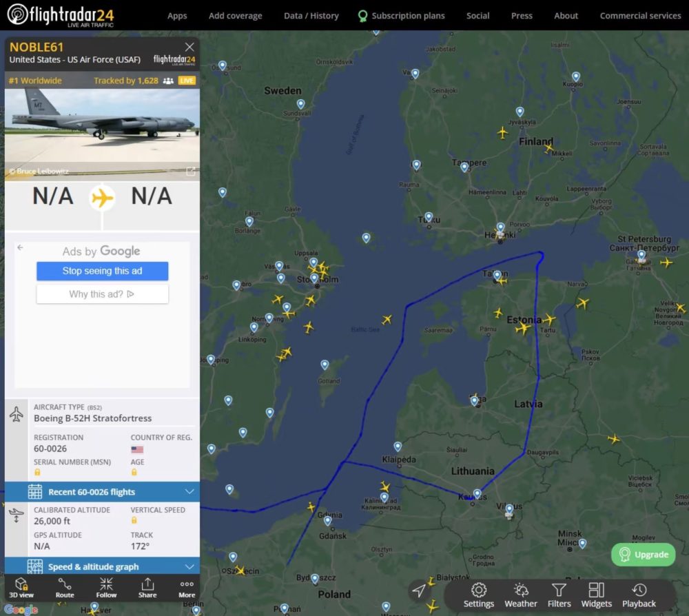689x616 pixels.
Task: Select the airport pin at Gdańsk
Action: tap(328, 521)
